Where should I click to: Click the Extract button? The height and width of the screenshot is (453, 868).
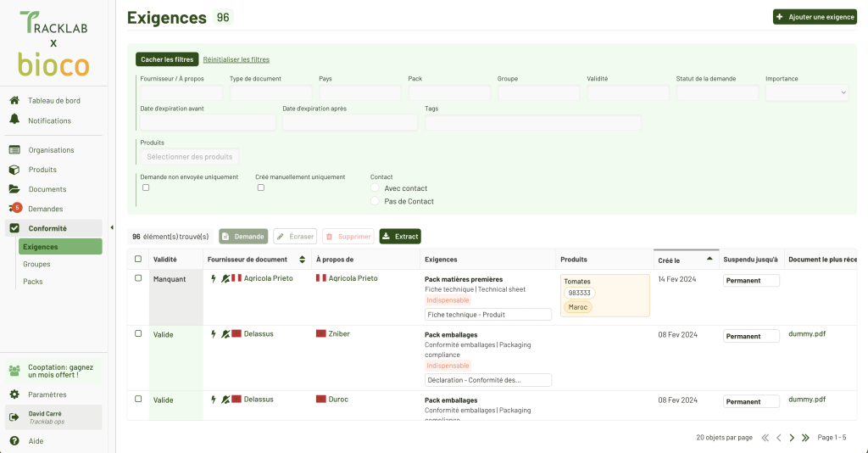pyautogui.click(x=400, y=237)
